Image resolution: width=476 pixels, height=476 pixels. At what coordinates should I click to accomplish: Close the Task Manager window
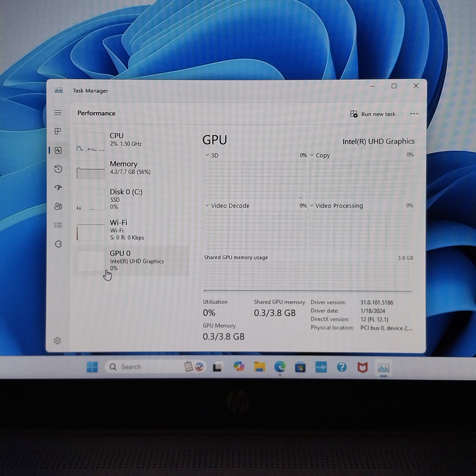[416, 86]
